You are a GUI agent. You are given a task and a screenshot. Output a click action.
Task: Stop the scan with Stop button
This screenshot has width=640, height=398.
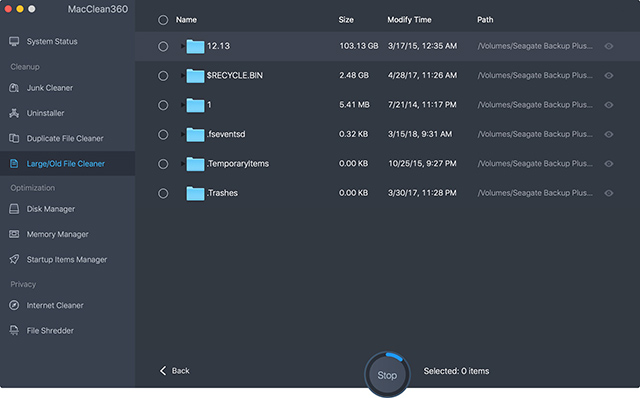tap(387, 375)
